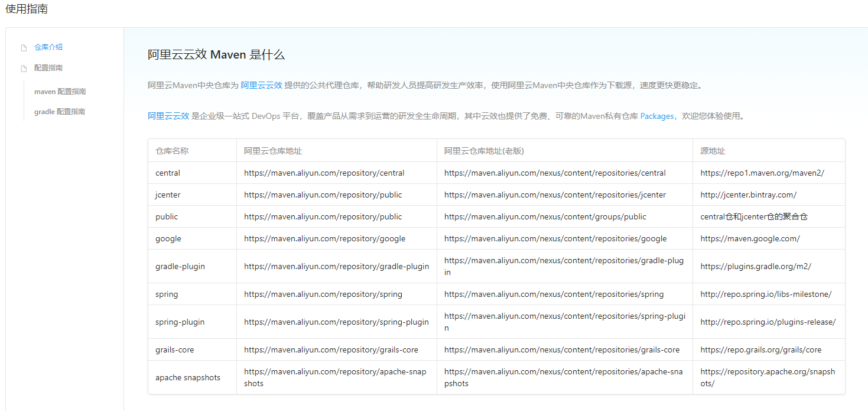The height and width of the screenshot is (411, 868).
Task: Click the document icon beside 仓库介绍
Action: pyautogui.click(x=24, y=47)
